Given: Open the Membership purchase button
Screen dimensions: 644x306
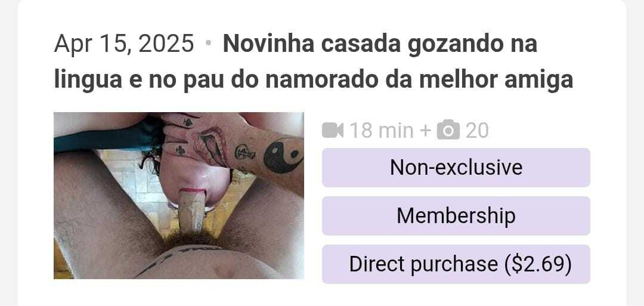Looking at the screenshot, I should 456,216.
